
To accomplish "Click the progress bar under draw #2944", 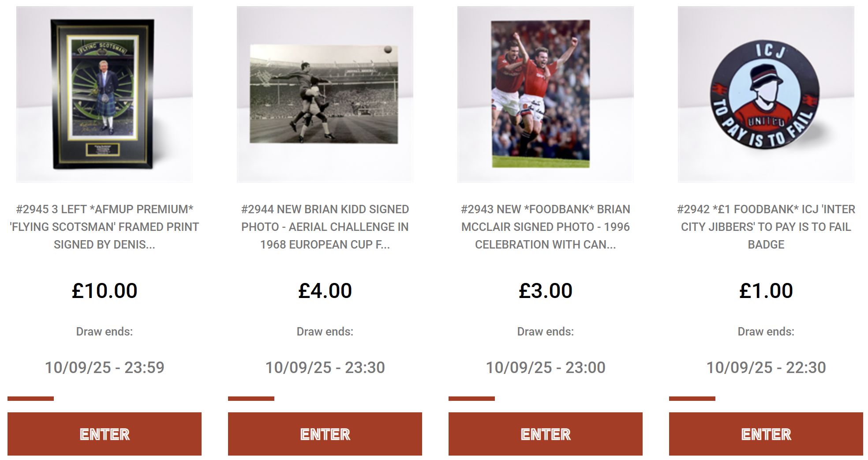I will tap(251, 399).
